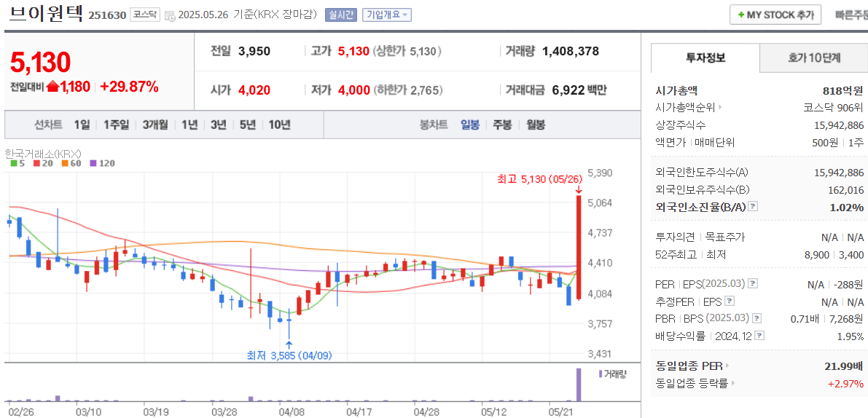Expand the 기업개요 dropdown

pos(387,15)
